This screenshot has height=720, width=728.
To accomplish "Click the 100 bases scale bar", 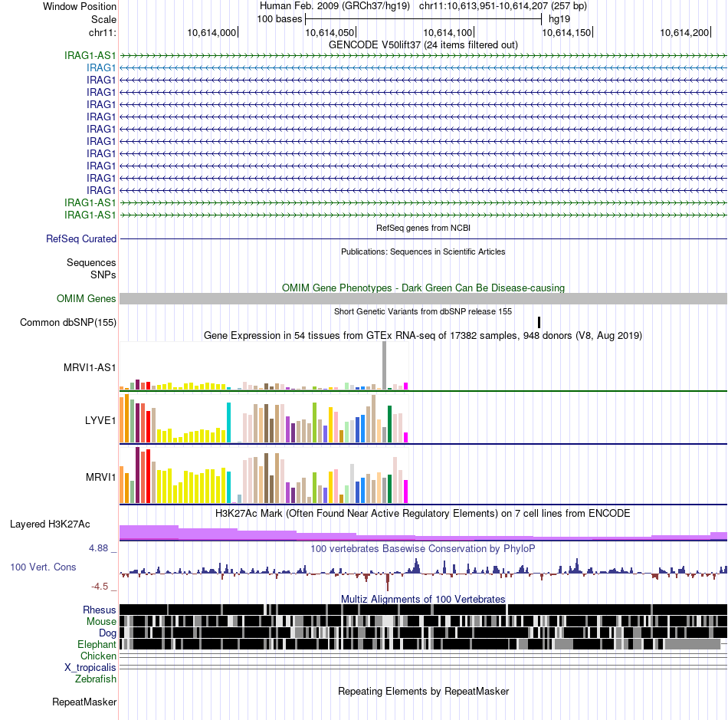I will click(x=424, y=19).
